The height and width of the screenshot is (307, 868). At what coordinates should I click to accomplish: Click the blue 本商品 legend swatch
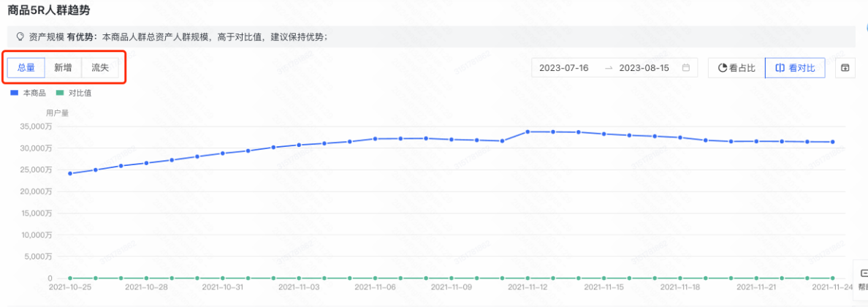coord(14,93)
